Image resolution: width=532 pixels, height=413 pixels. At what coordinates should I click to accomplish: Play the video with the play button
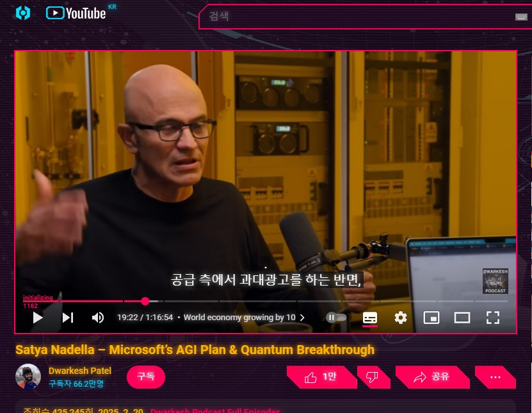(x=37, y=318)
